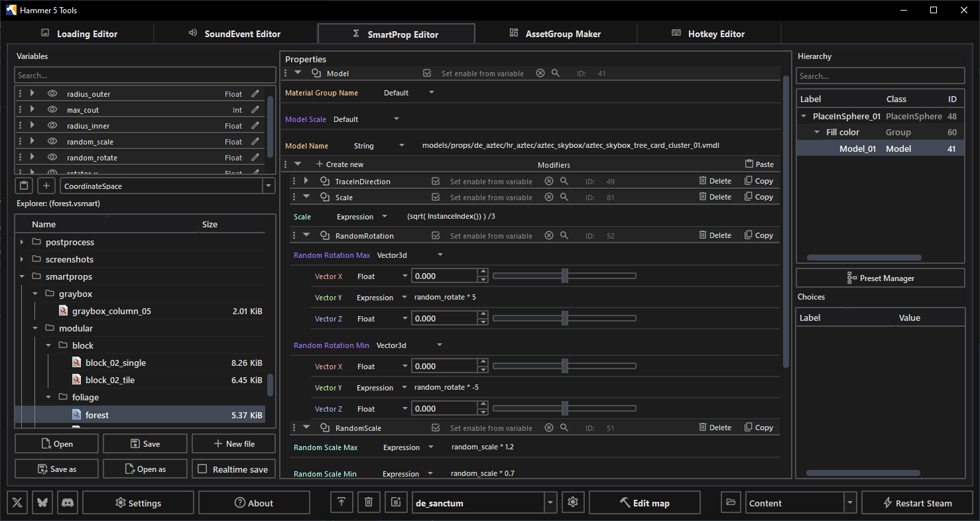Search variable icon on Scale modifier row
The height and width of the screenshot is (521, 980).
click(x=564, y=197)
